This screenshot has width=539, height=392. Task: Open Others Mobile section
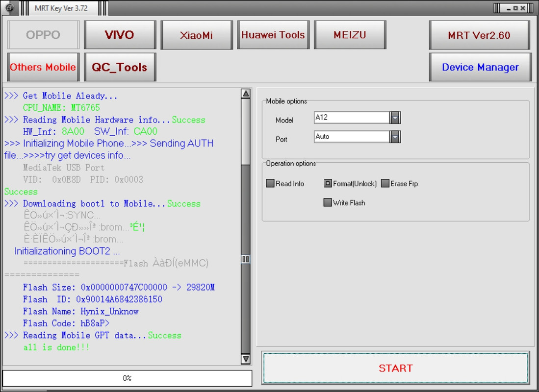pos(43,67)
